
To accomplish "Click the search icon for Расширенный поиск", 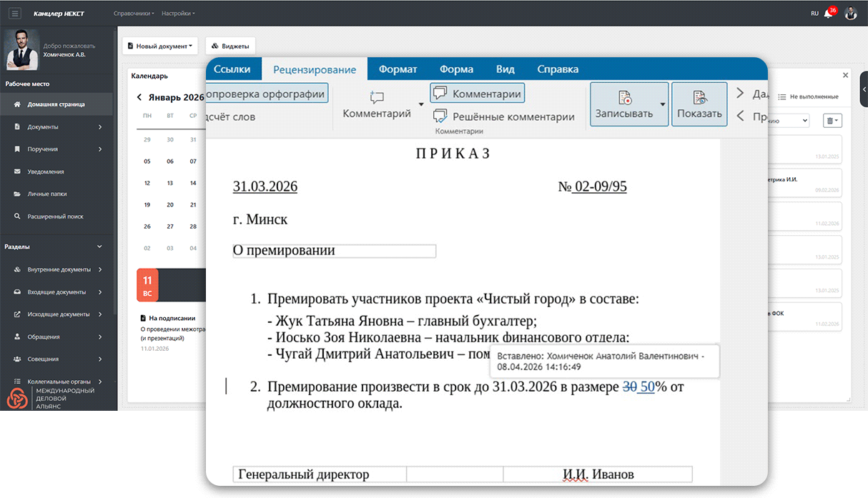I will 18,216.
